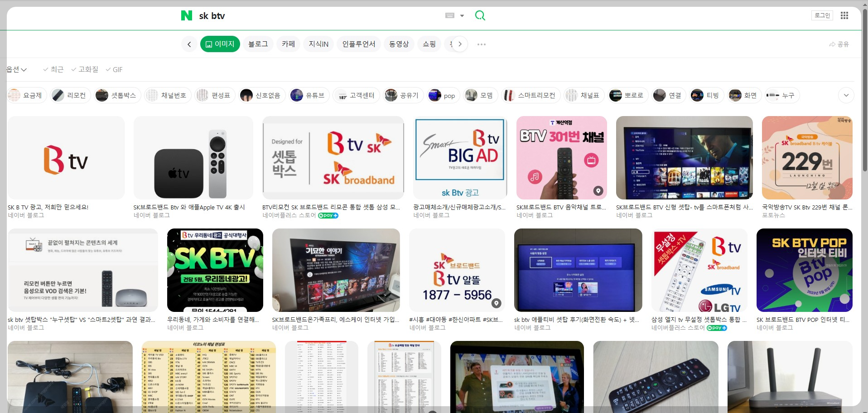868x413 pixels.
Task: Select the 모뎀 keyword chip
Action: point(481,95)
